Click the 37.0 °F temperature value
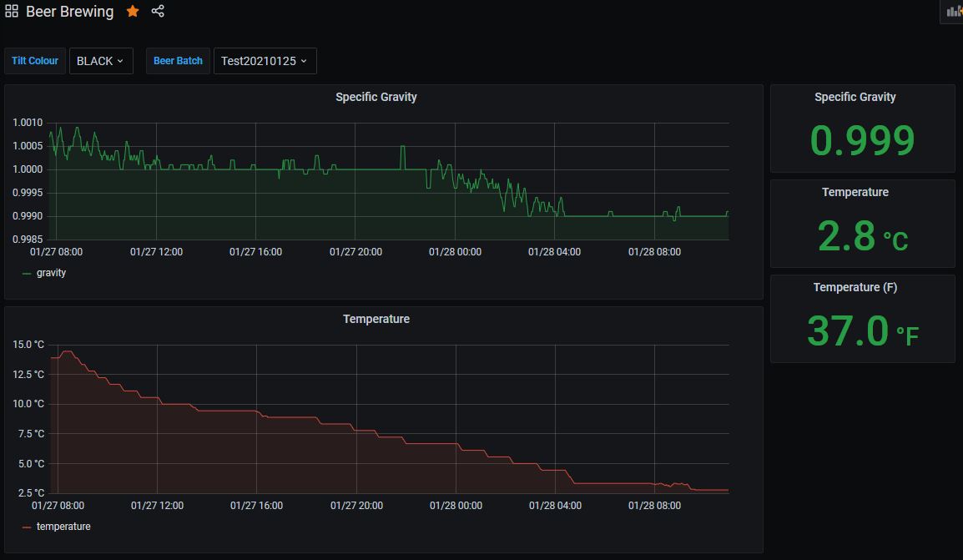This screenshot has width=963, height=560. point(862,331)
